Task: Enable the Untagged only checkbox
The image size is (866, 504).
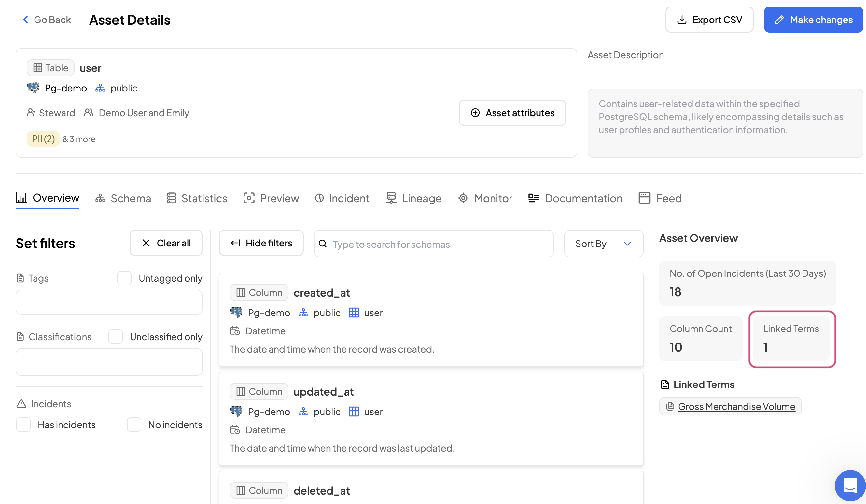Action: (x=124, y=278)
